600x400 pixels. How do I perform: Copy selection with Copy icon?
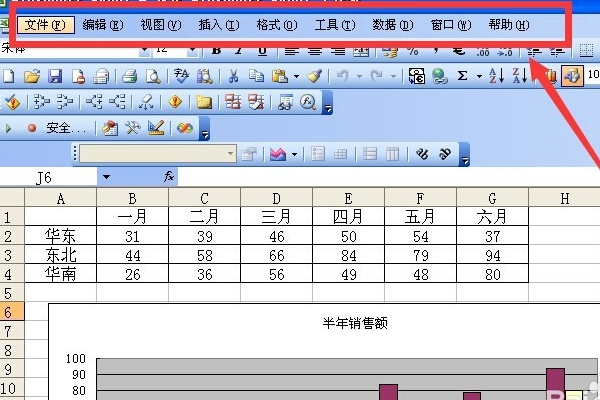coord(256,76)
